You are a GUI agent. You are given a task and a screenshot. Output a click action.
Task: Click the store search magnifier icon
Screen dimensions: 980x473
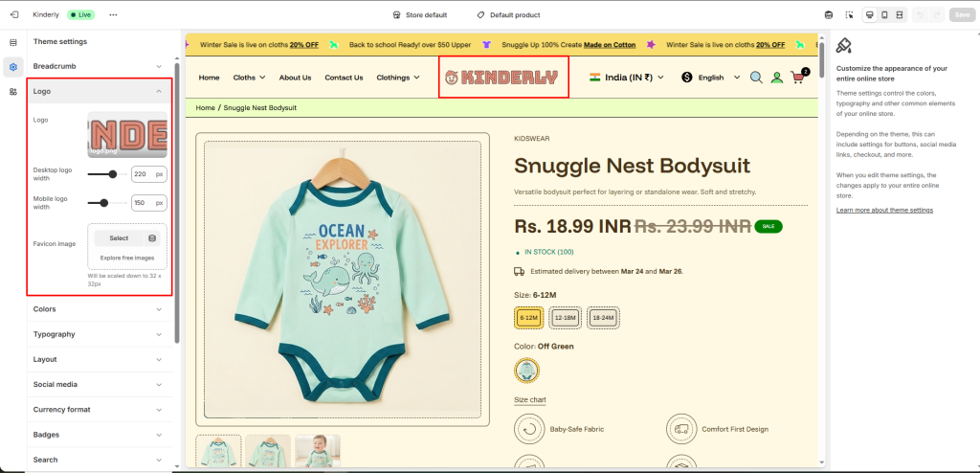click(756, 78)
